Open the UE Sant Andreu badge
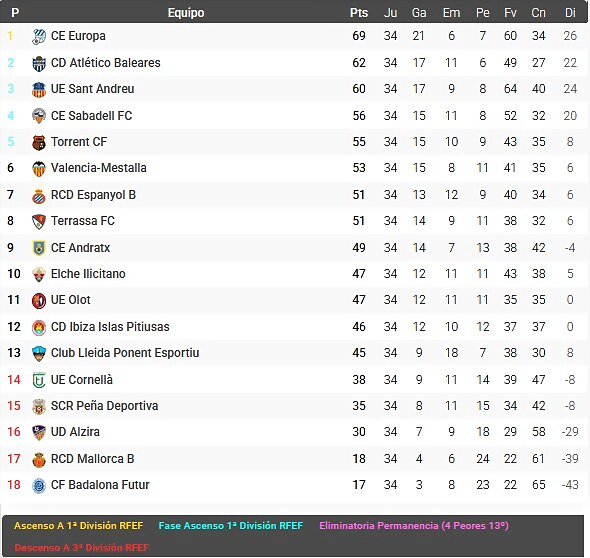The image size is (590, 558). tap(39, 90)
